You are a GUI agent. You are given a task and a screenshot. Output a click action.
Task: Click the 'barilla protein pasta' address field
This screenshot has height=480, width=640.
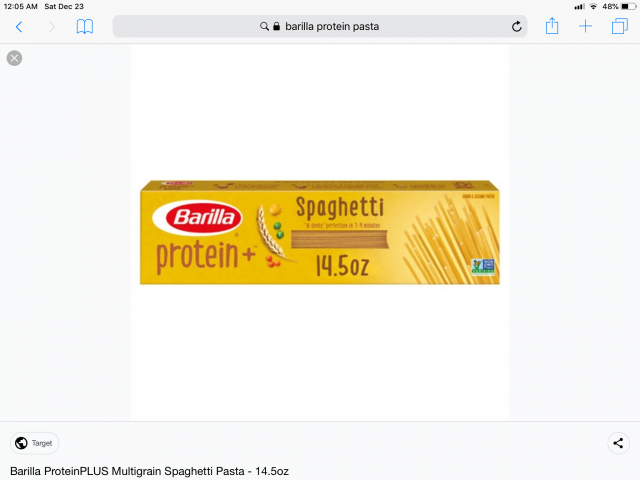click(320, 27)
